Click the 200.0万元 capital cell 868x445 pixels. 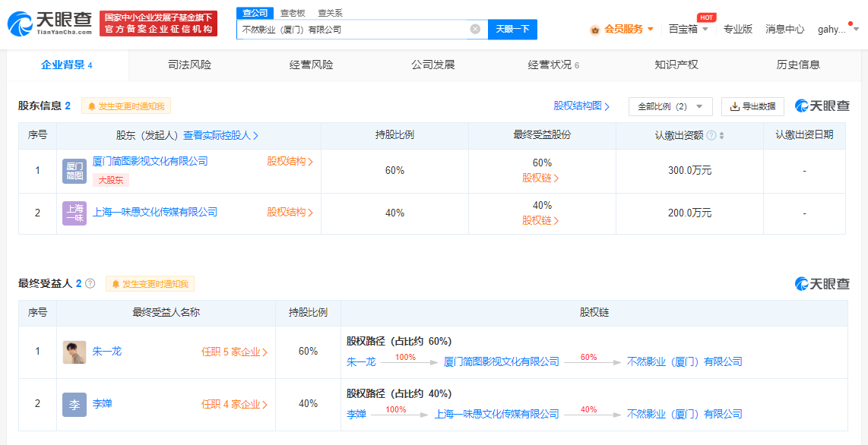(x=689, y=213)
